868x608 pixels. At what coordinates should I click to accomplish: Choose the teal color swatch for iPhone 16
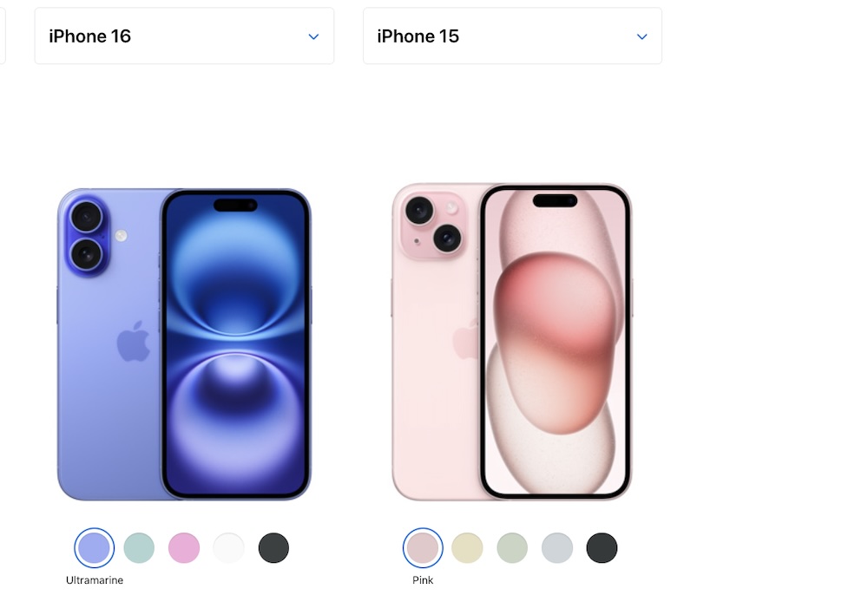pos(139,547)
